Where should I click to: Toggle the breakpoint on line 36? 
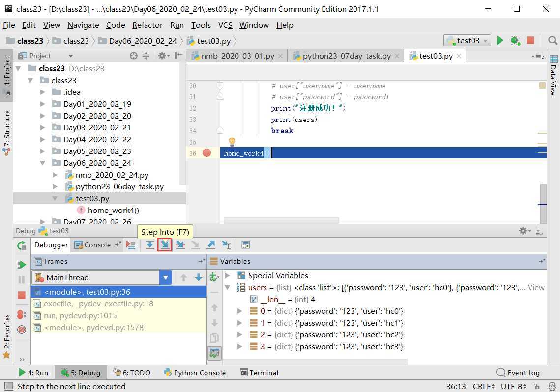[206, 153]
